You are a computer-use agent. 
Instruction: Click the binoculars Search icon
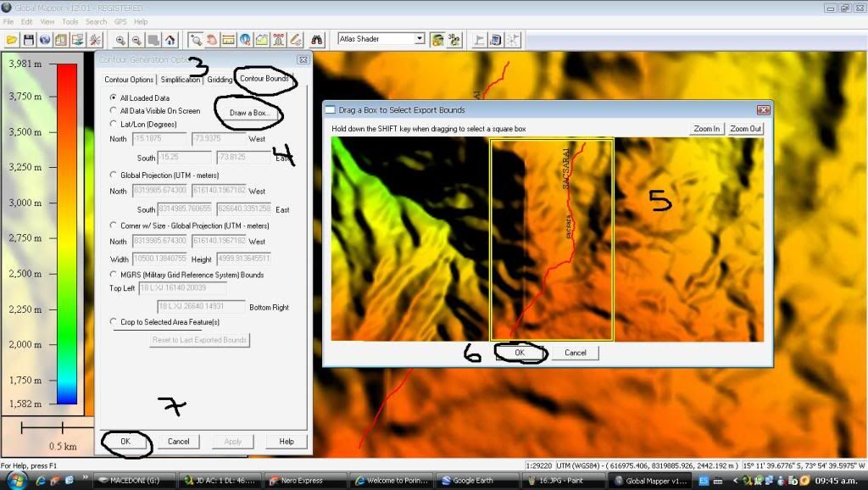point(317,40)
